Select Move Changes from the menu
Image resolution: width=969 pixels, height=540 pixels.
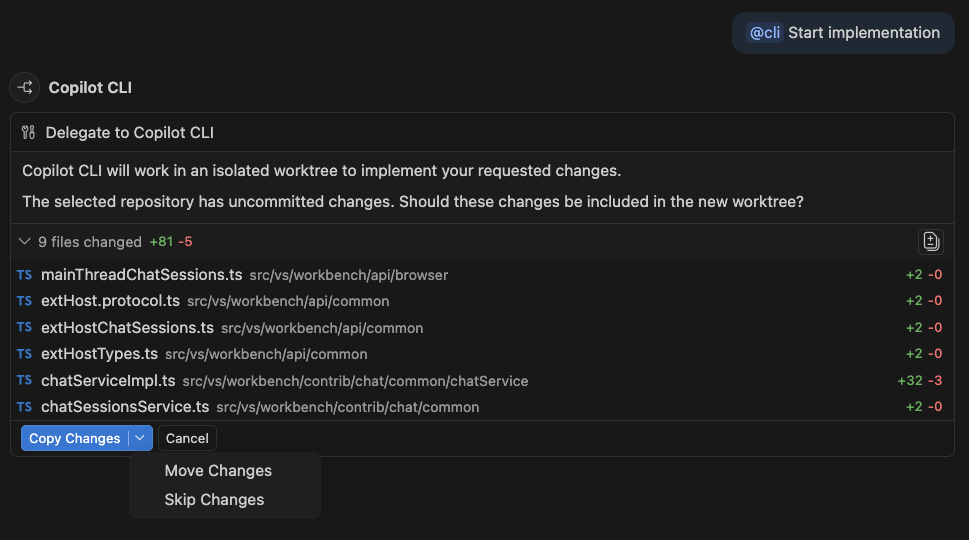click(x=218, y=471)
